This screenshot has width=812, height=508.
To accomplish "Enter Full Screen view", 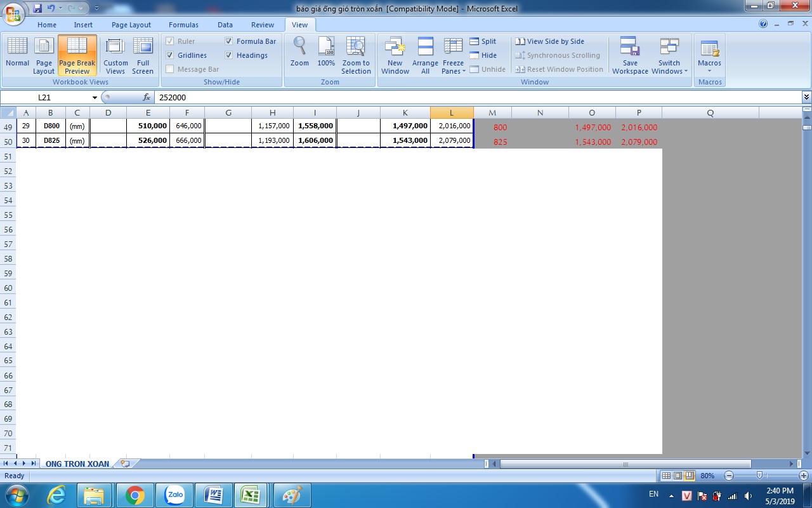I will pos(143,55).
